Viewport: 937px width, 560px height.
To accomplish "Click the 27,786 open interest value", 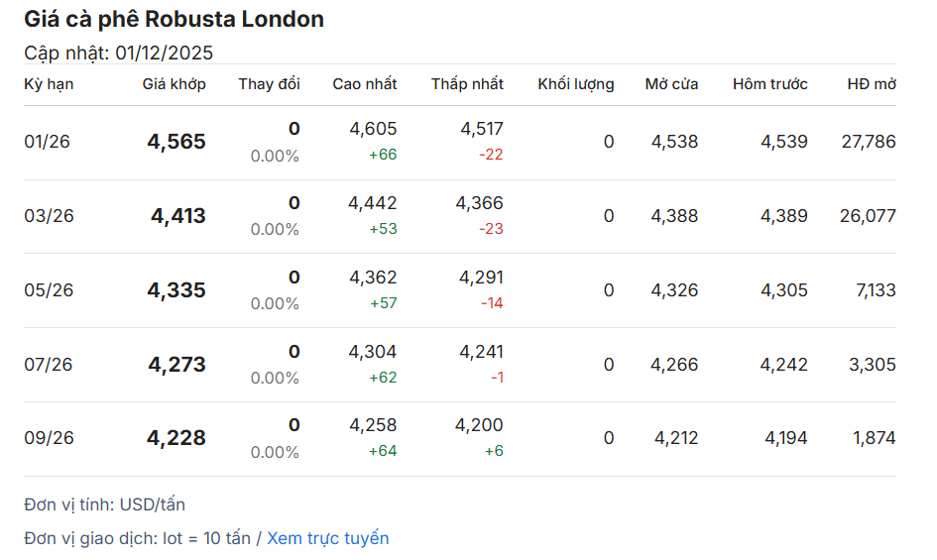I will point(868,142).
